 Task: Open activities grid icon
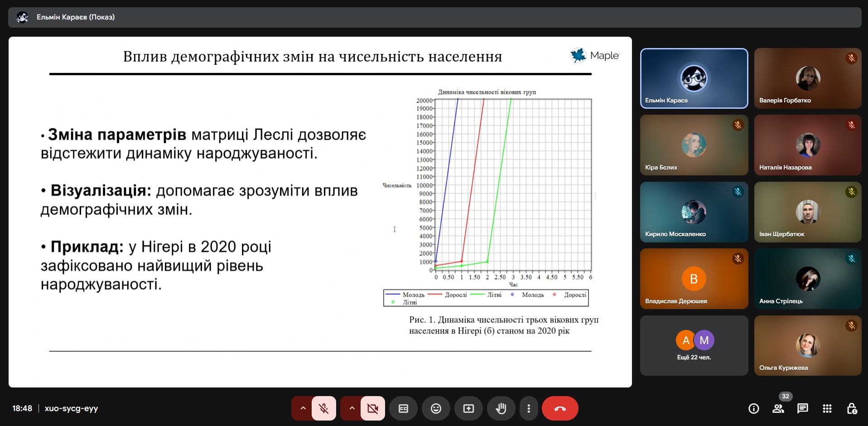click(x=827, y=409)
